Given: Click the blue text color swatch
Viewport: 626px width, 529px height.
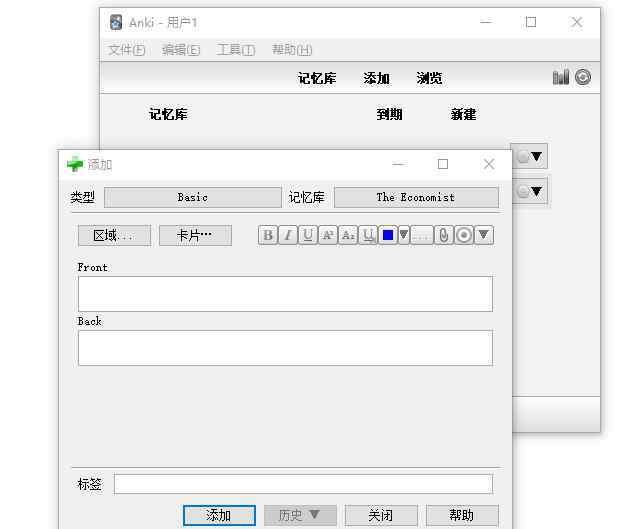Looking at the screenshot, I should [388, 235].
